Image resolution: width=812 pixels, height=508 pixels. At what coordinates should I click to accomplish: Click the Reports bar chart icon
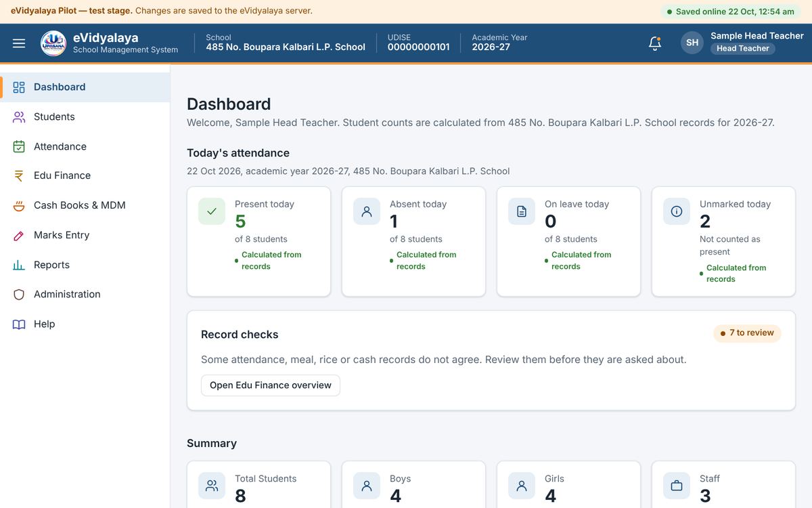point(19,265)
